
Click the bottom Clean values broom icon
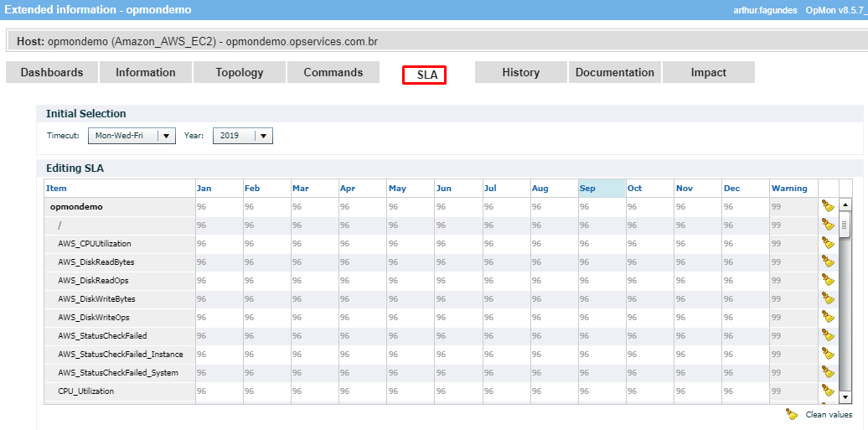point(792,414)
